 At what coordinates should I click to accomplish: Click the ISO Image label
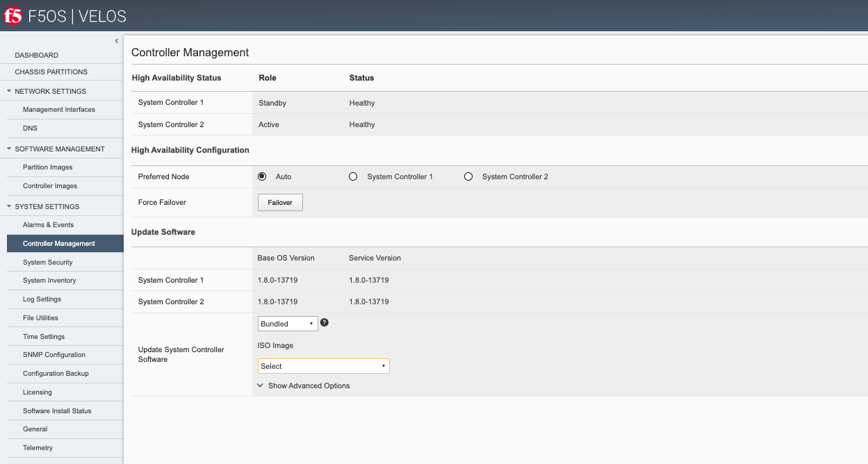pyautogui.click(x=275, y=345)
